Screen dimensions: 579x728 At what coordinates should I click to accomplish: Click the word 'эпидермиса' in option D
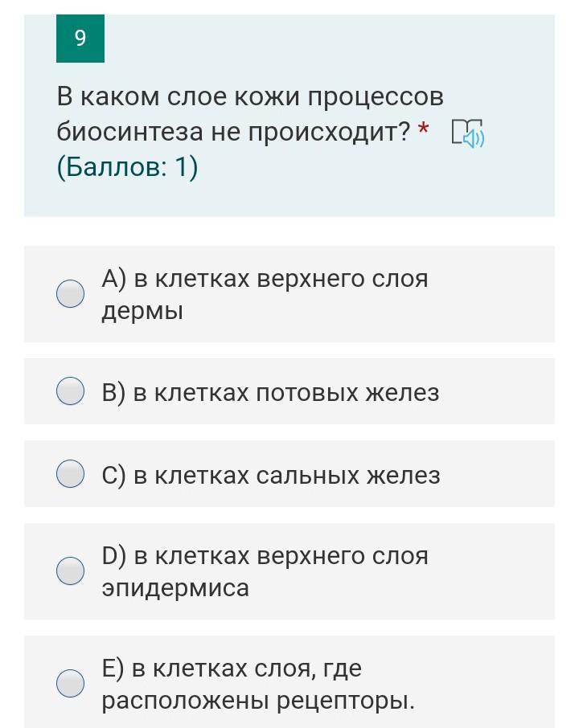pyautogui.click(x=175, y=587)
